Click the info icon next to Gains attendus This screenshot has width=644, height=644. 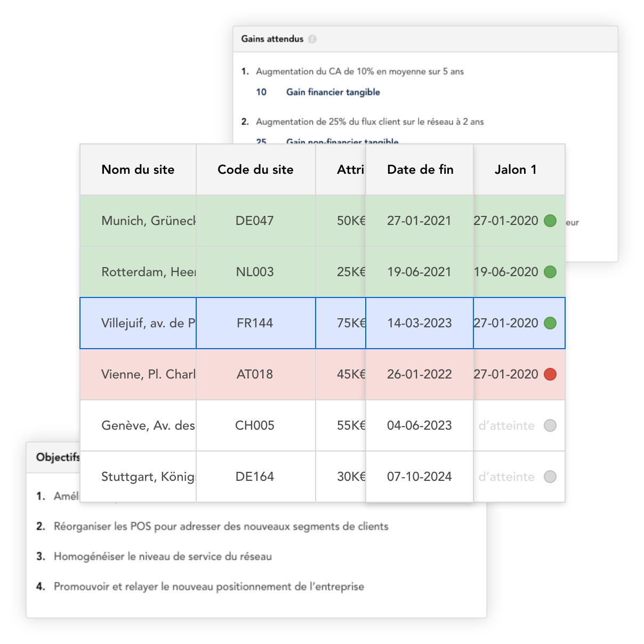pos(313,38)
